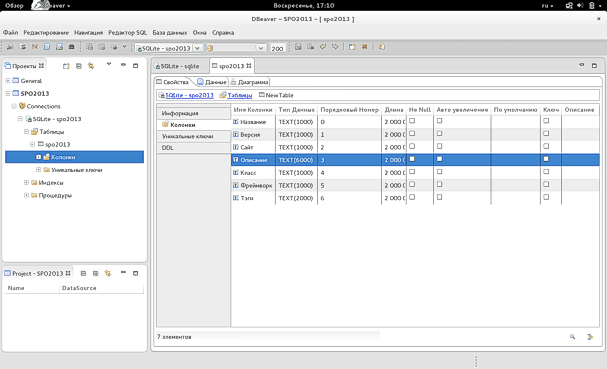
Task: Tick Ключ checkbox for Описание row
Action: pos(546,159)
